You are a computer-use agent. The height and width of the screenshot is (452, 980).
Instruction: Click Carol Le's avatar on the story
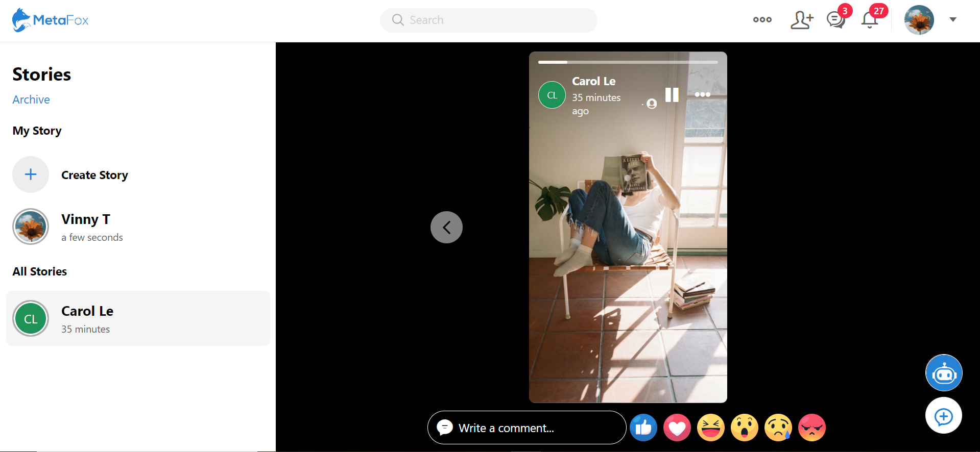(x=552, y=95)
